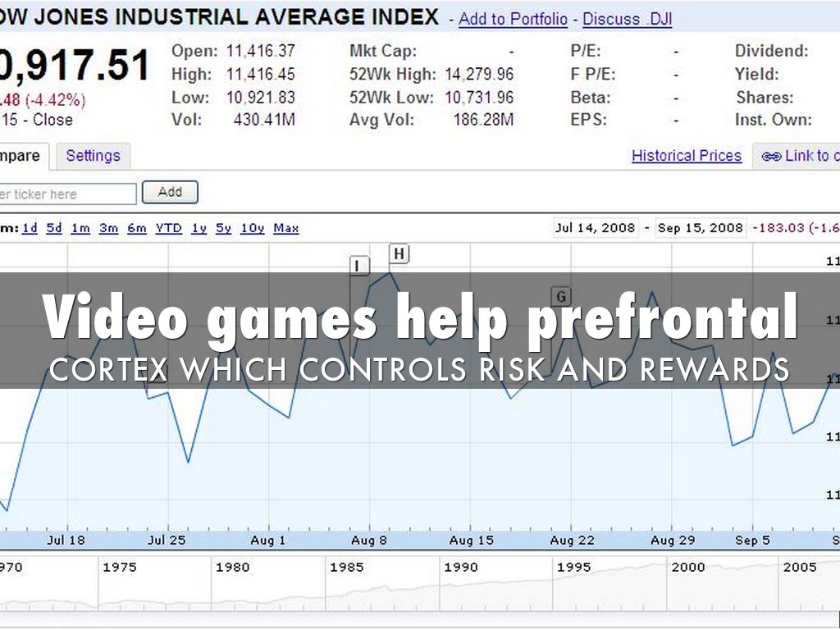The width and height of the screenshot is (840, 630).
Task: Open Historical Prices link
Action: coord(686,156)
